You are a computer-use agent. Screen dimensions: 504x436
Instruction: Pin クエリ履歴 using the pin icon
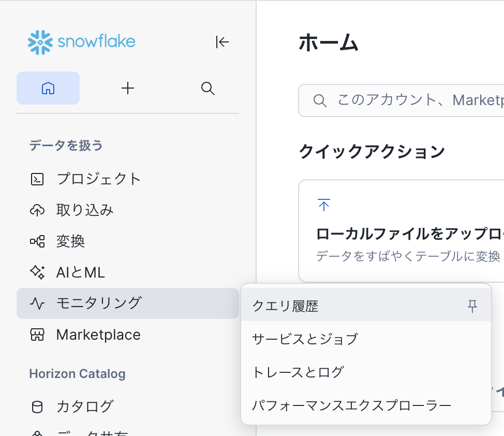pos(472,307)
